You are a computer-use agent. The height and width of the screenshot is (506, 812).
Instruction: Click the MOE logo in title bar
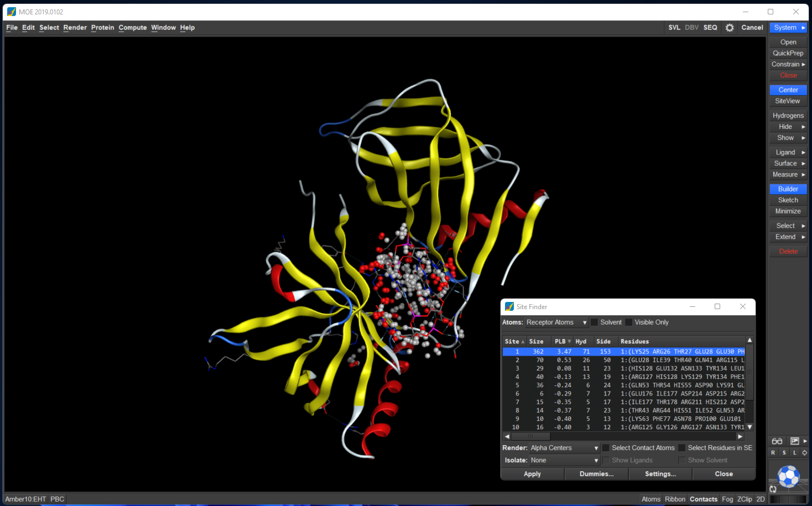click(x=11, y=12)
